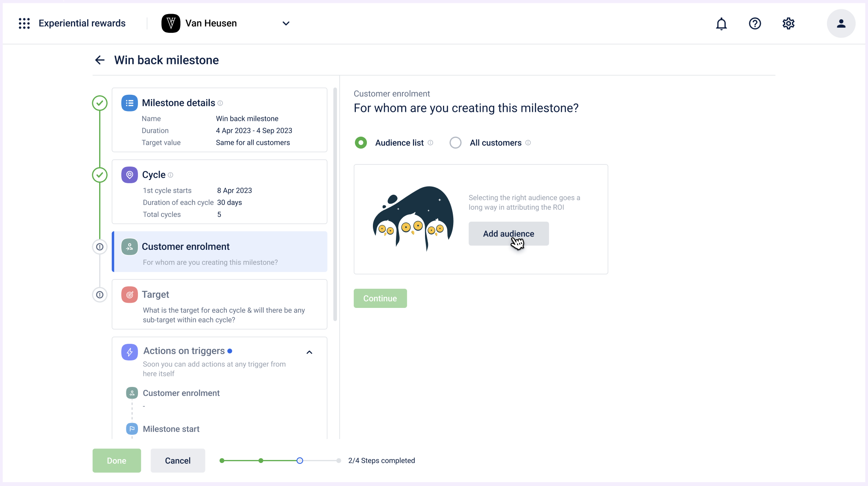Click the info icon beside All customers

point(528,143)
